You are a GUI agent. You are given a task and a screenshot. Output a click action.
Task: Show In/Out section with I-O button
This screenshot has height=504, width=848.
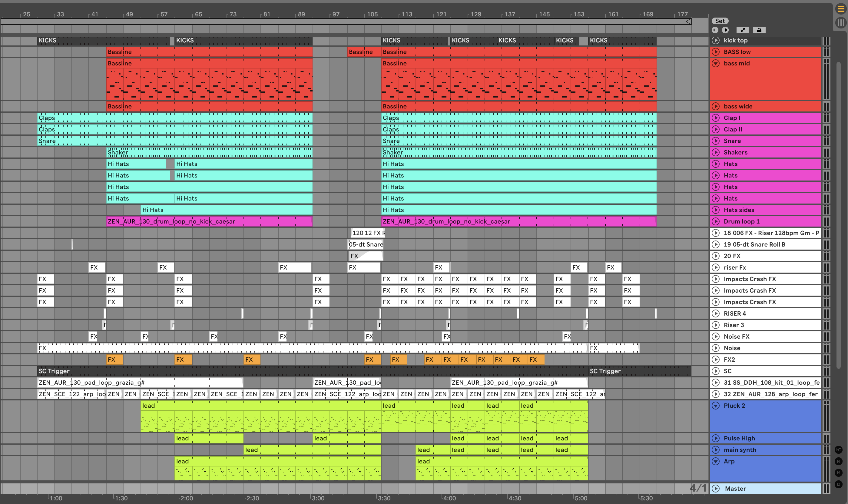[x=839, y=450]
